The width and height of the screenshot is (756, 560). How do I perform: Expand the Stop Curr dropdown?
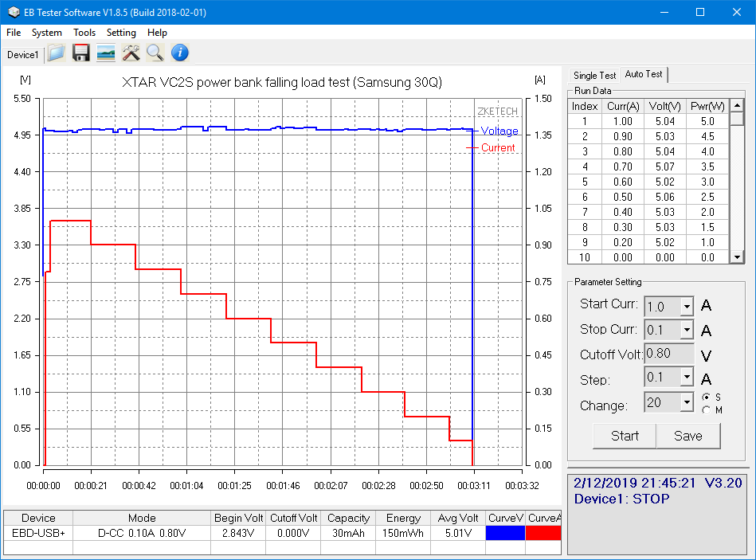[x=687, y=330]
